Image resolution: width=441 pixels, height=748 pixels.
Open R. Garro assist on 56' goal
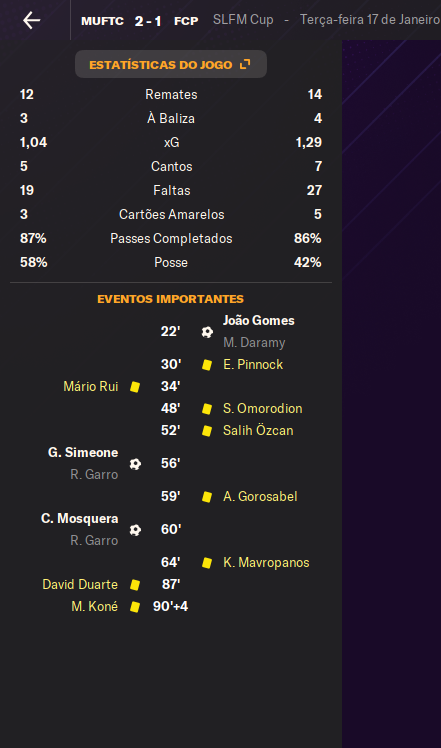point(94,475)
